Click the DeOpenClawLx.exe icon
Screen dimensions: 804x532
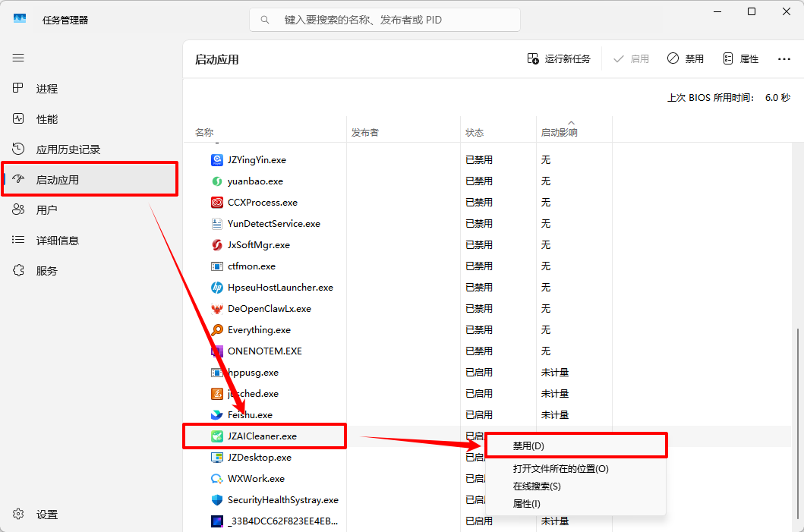point(217,309)
